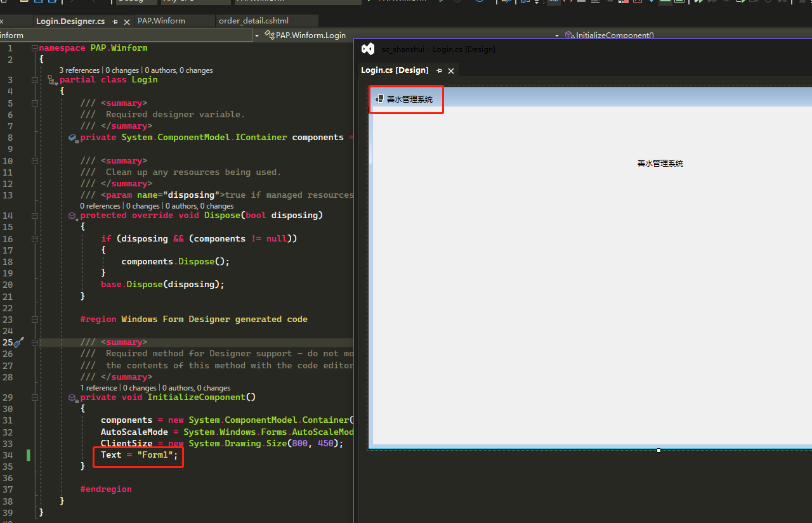The width and height of the screenshot is (812, 523).
Task: Click the method icon next to InitializeComponent() dropdown
Action: (x=569, y=36)
